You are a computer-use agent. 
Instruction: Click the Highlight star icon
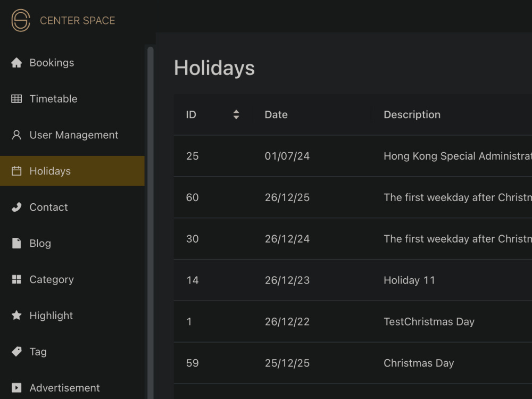[x=16, y=315]
